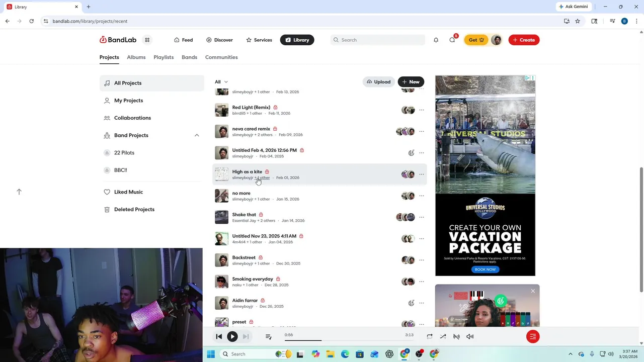Collapse the Band Projects section

point(197,135)
